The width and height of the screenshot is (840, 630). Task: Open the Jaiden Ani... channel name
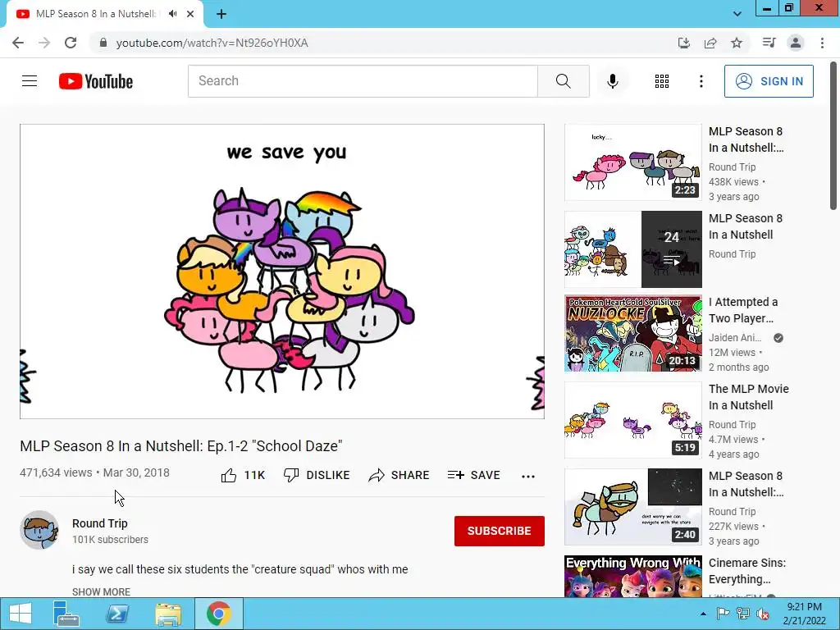735,338
